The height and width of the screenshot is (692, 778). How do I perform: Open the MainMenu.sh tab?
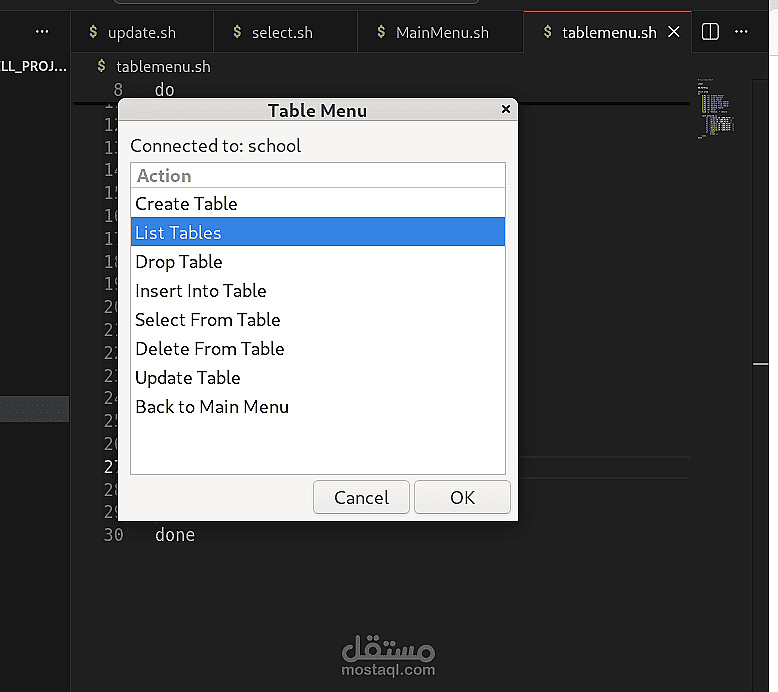442,32
